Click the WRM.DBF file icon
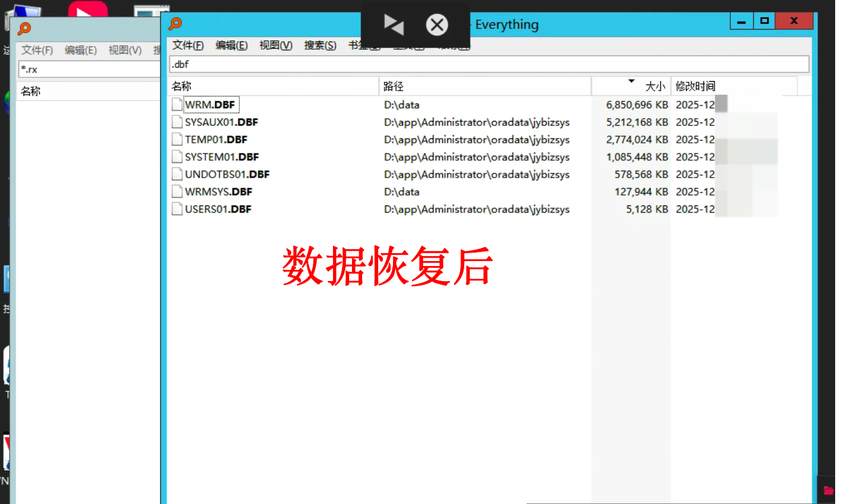 (x=177, y=105)
